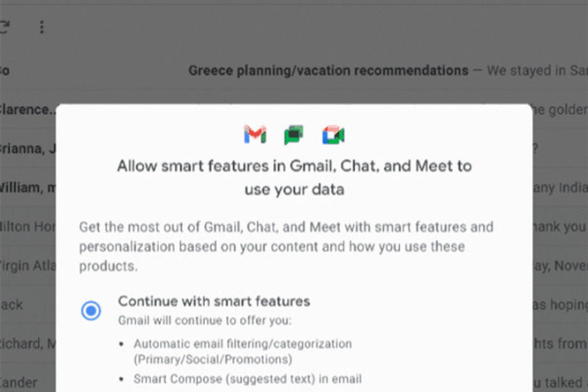Viewport: 588px width, 392px height.
Task: Open the Hilton Honors email row
Action: click(24, 226)
